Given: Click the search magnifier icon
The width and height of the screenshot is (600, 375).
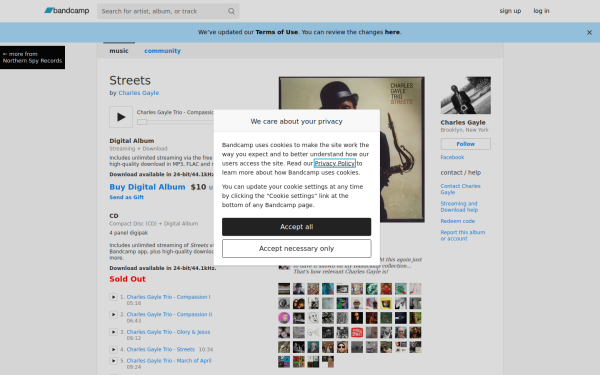Looking at the screenshot, I should pyautogui.click(x=231, y=11).
